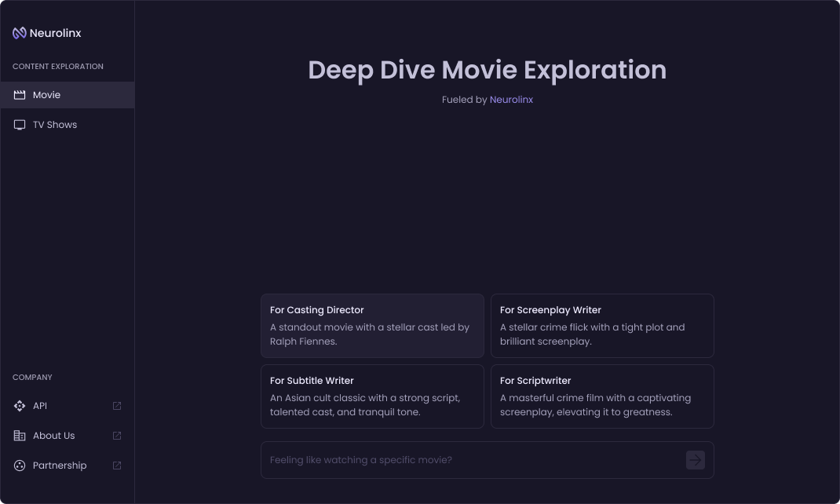Choose the For Screenplay Writer suggestion
840x504 pixels.
pyautogui.click(x=602, y=326)
